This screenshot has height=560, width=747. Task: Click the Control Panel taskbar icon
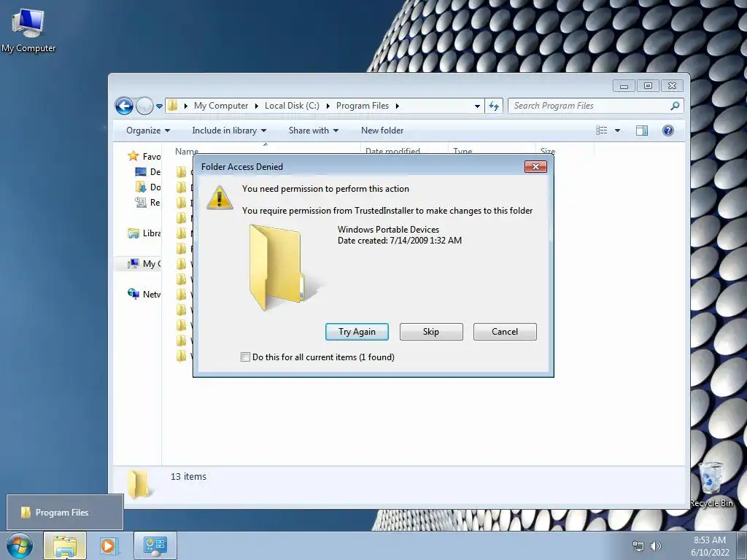tap(155, 545)
